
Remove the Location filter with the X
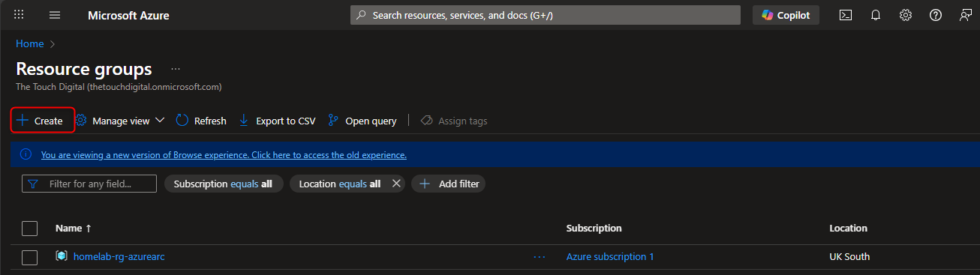pyautogui.click(x=396, y=184)
